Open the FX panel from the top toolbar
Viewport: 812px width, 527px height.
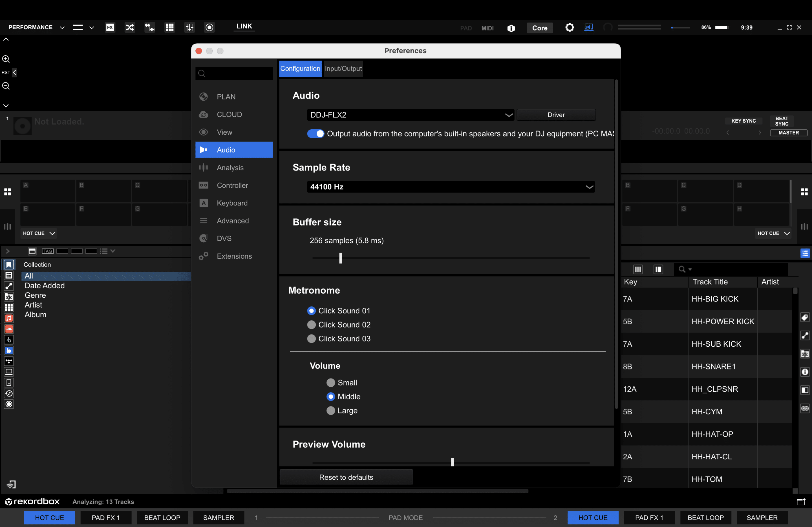coord(110,27)
